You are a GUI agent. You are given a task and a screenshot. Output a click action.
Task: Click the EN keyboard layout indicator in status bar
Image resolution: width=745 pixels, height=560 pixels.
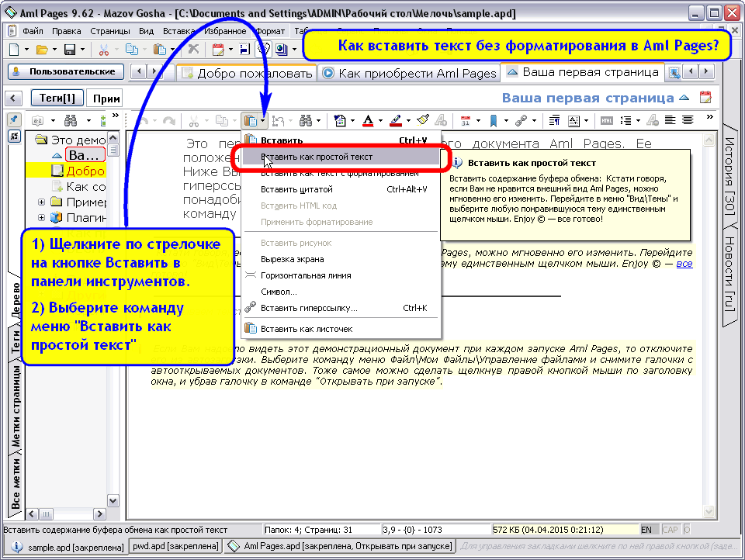(646, 530)
